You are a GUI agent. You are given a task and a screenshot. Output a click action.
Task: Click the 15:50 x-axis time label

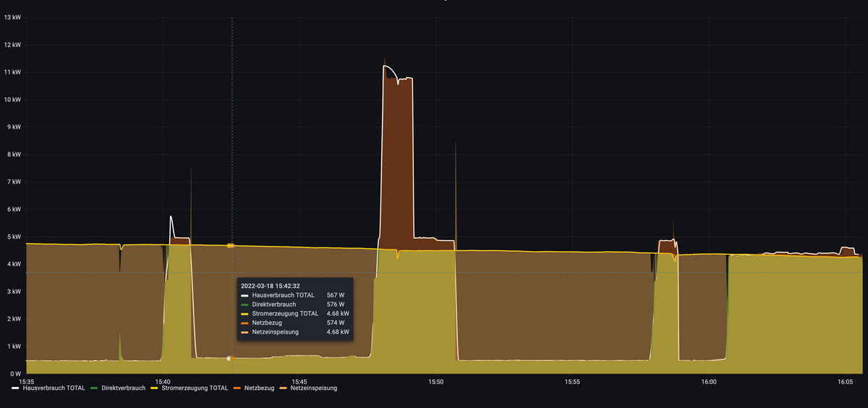pyautogui.click(x=435, y=381)
